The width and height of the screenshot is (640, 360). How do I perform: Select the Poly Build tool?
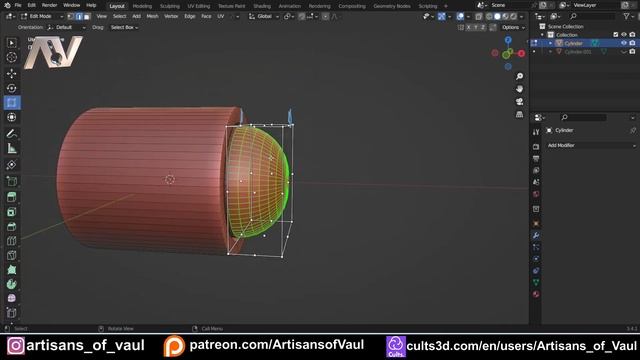point(11,270)
